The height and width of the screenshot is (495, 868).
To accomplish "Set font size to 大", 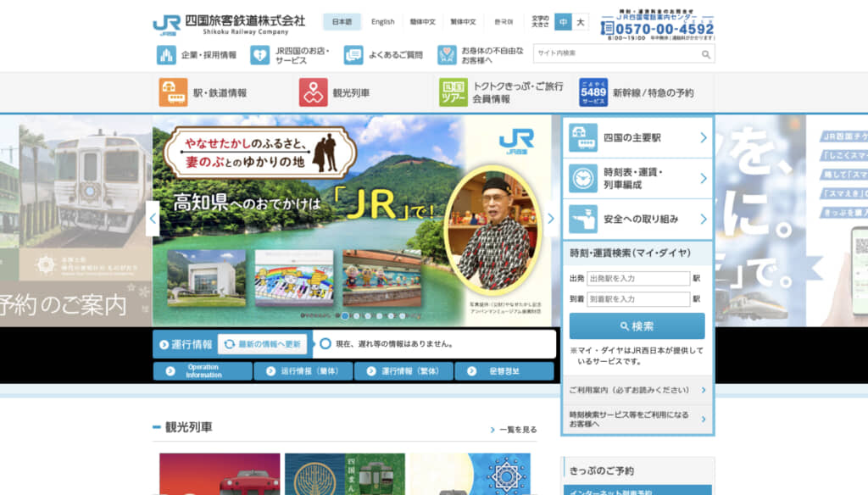I will tap(580, 22).
